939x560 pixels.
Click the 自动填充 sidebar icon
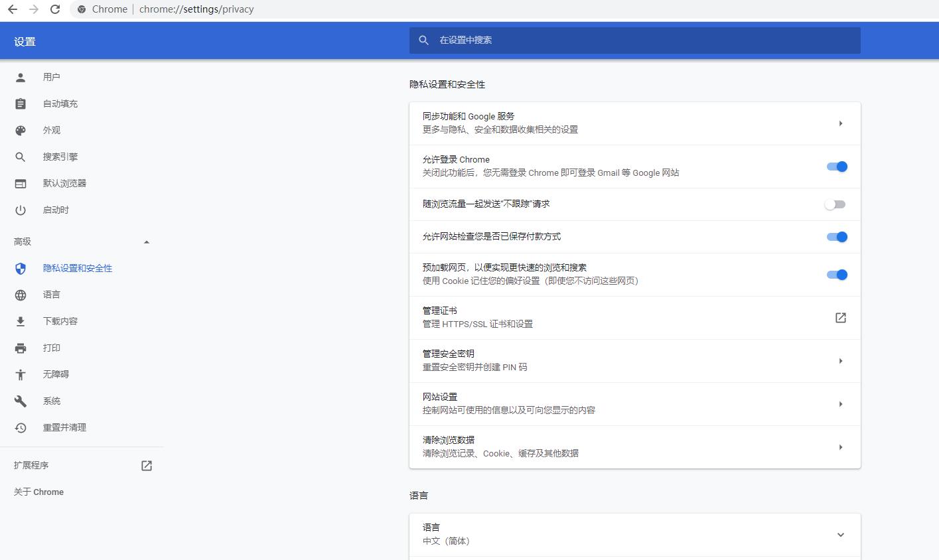point(21,104)
